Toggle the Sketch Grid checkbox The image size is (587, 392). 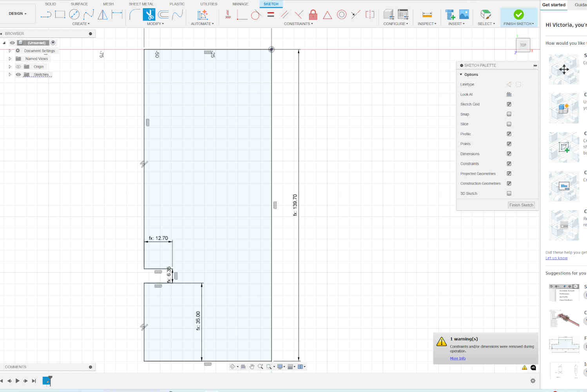pos(509,104)
